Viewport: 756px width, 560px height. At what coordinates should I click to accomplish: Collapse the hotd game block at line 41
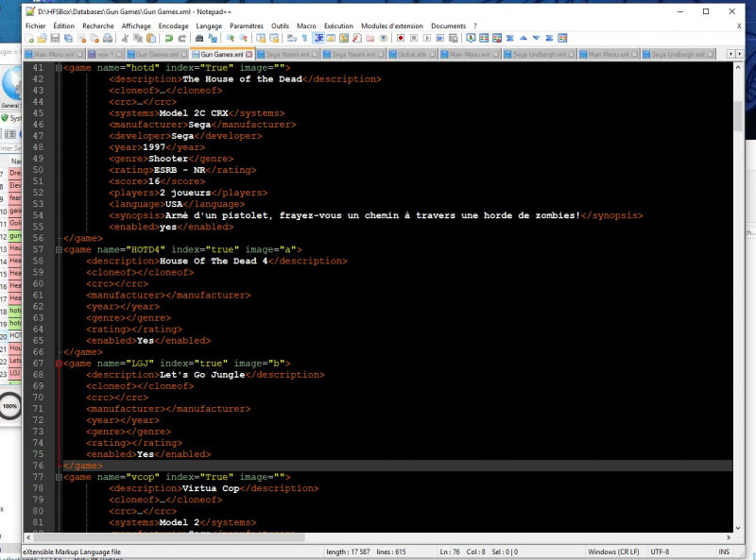pos(59,68)
